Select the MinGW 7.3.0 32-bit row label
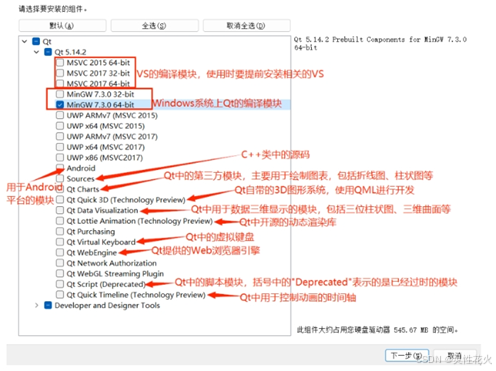 click(100, 94)
